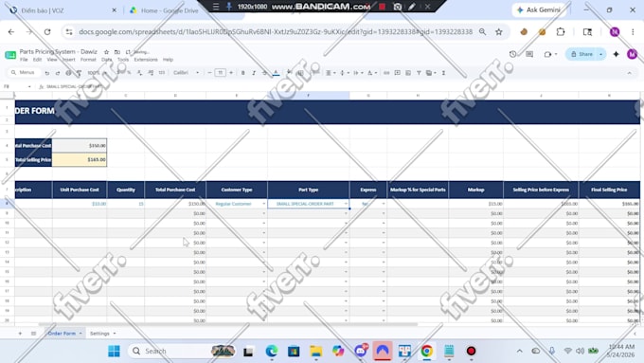The image size is (644, 363).
Task: Toggle bold formatting
Action: (242, 73)
